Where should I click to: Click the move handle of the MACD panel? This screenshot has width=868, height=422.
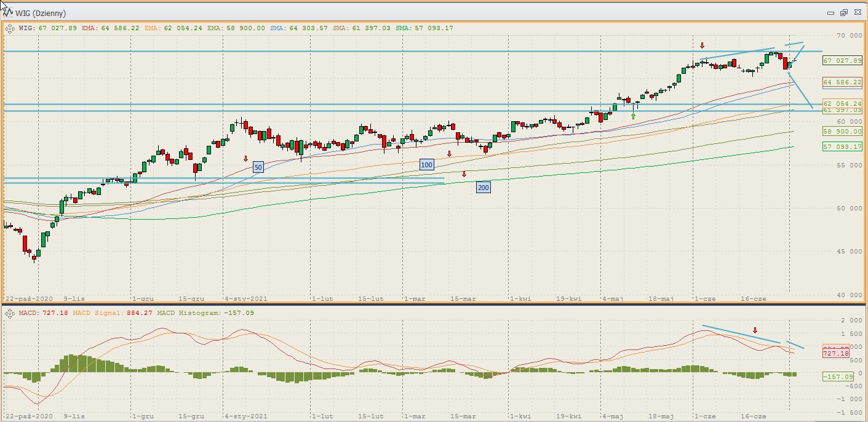tap(10, 313)
